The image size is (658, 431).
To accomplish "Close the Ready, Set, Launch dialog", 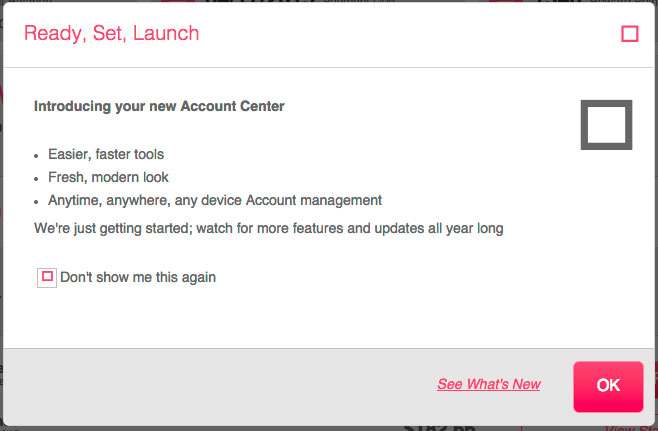I will click(629, 34).
